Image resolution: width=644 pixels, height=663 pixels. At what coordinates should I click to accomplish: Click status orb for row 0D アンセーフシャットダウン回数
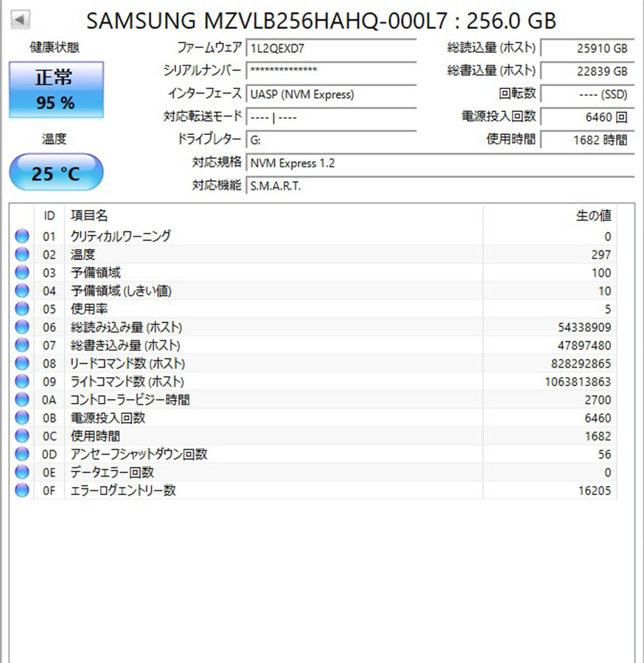point(22,454)
